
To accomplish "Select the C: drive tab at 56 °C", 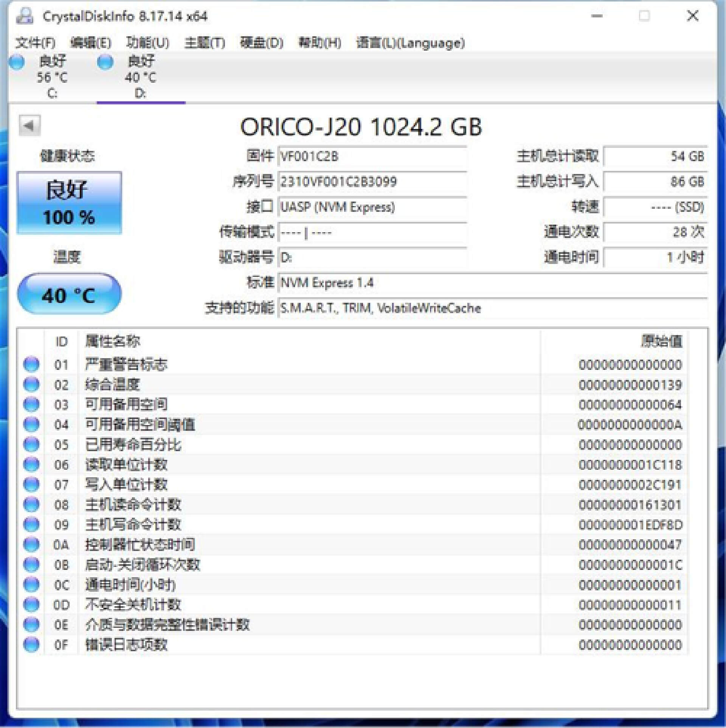I will tap(52, 77).
